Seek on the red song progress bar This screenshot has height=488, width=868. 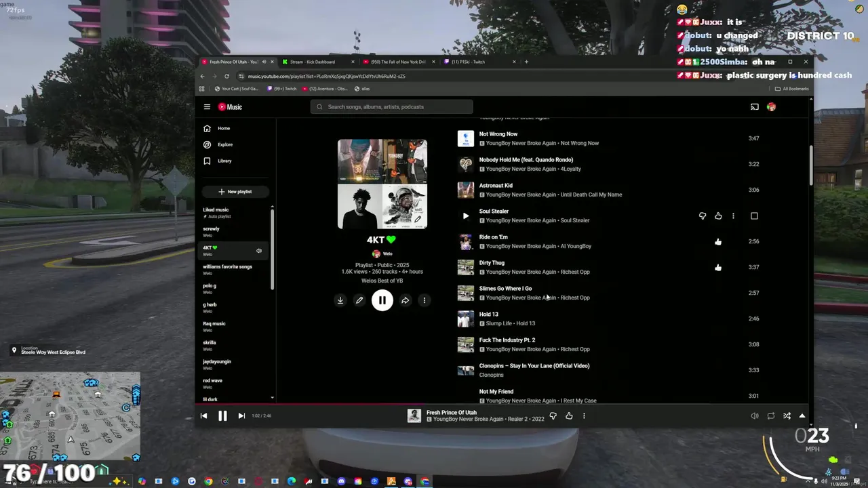(x=503, y=404)
